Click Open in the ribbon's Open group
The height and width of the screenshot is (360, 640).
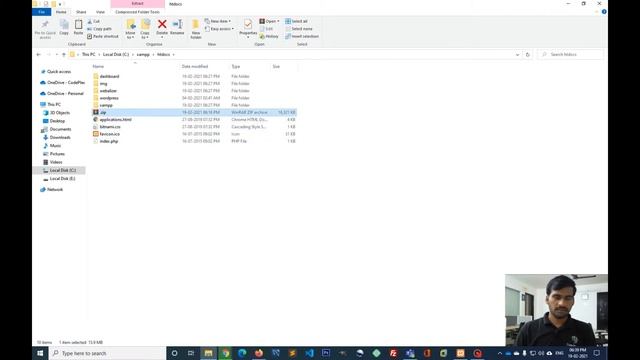pyautogui.click(x=269, y=21)
